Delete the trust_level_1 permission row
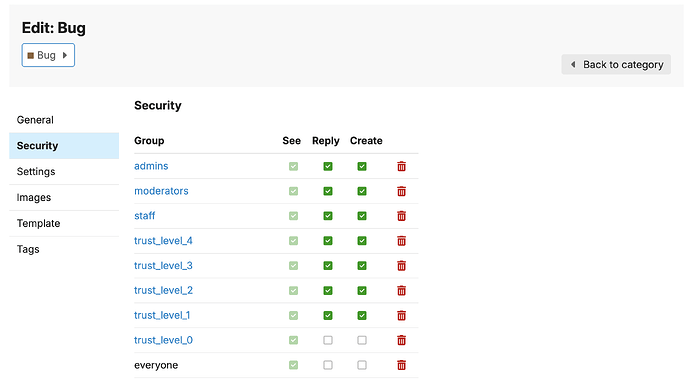This screenshot has height=390, width=690. coord(401,316)
